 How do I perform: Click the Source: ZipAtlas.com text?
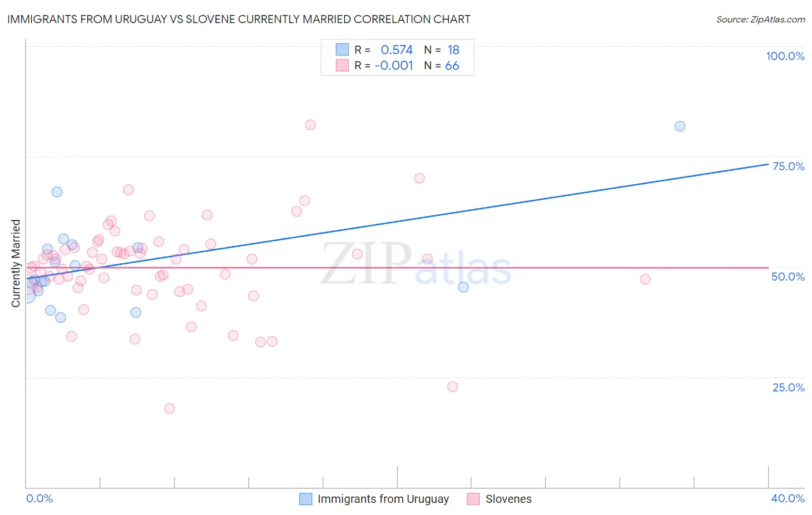click(761, 19)
